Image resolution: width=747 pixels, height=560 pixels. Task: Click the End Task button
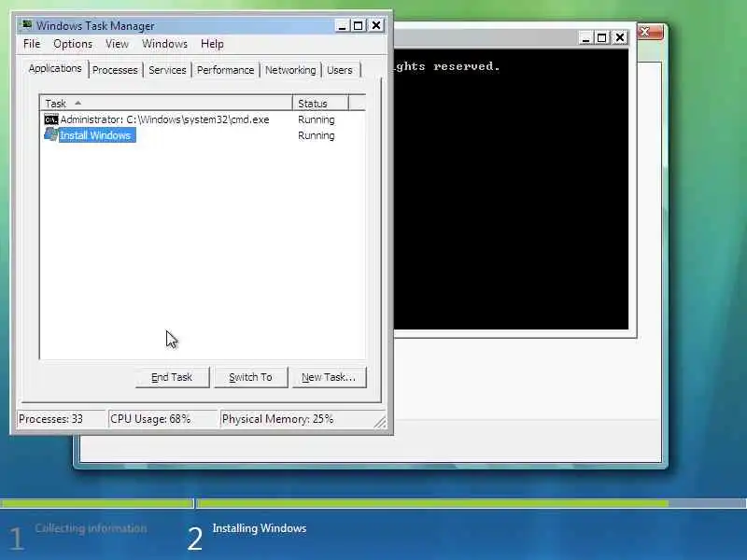pos(172,377)
